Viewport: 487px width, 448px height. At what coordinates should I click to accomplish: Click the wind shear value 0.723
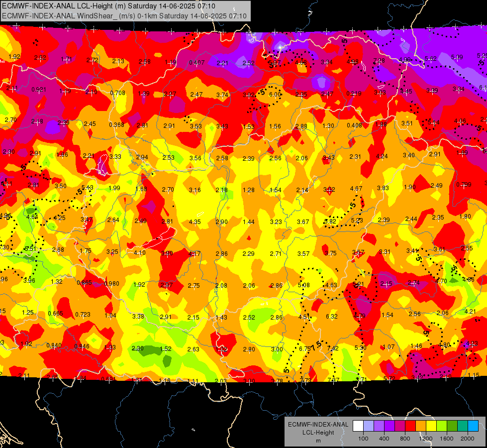coord(83,314)
